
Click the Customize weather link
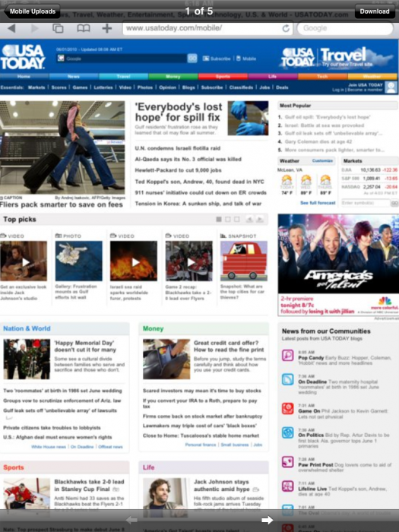[322, 160]
